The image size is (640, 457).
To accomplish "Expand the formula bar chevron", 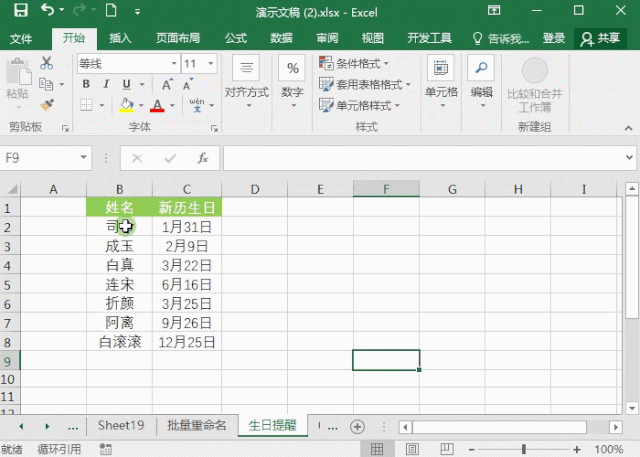I will (629, 157).
